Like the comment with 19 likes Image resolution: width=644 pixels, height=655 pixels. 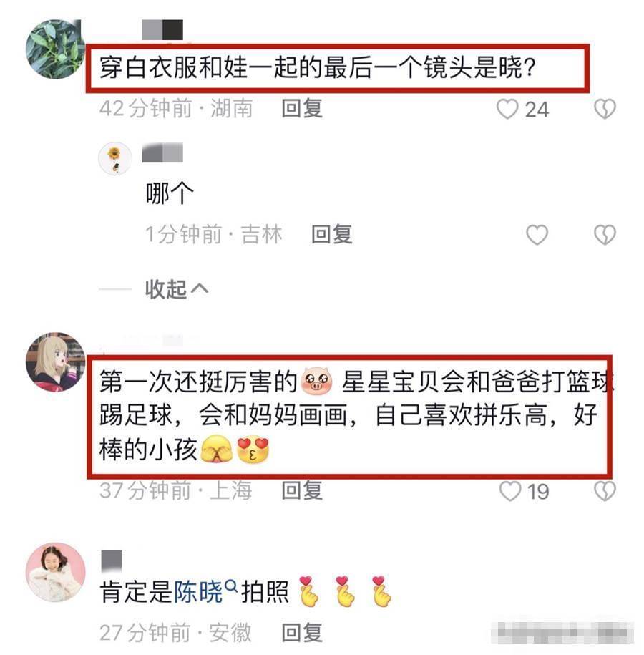[x=510, y=491]
